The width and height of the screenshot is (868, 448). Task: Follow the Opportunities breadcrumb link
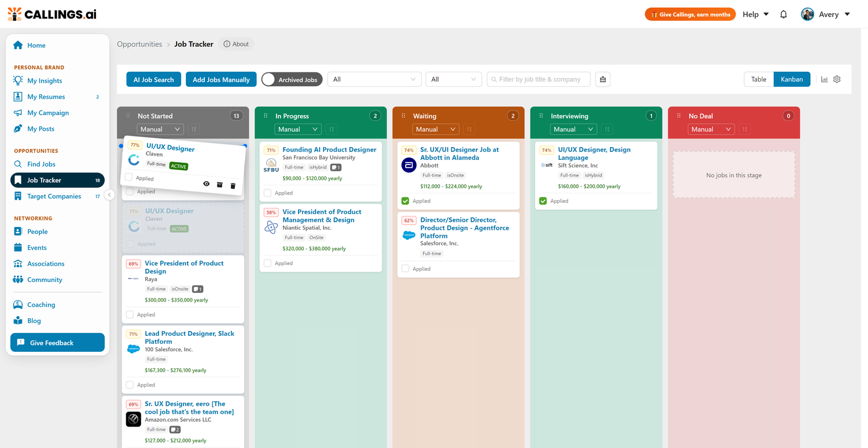tap(139, 44)
